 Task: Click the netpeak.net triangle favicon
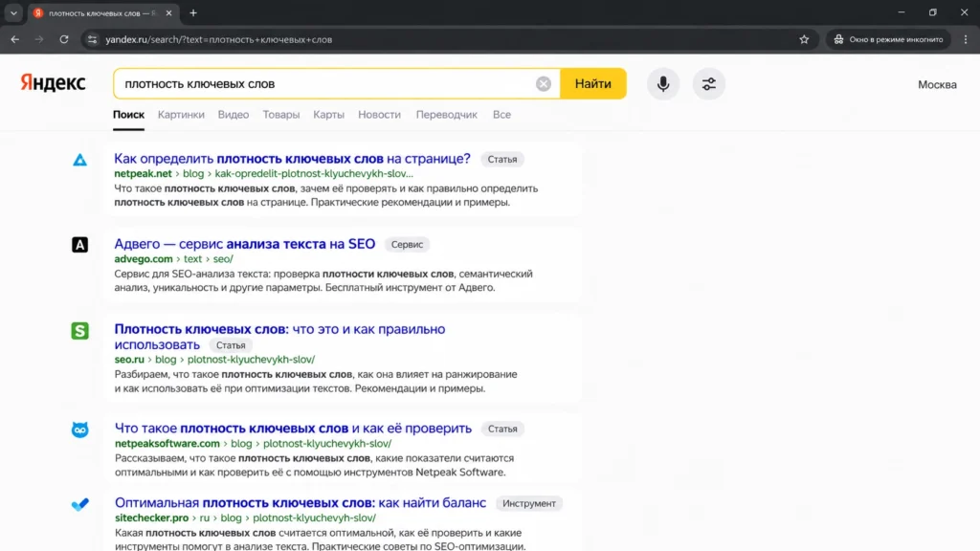click(80, 160)
